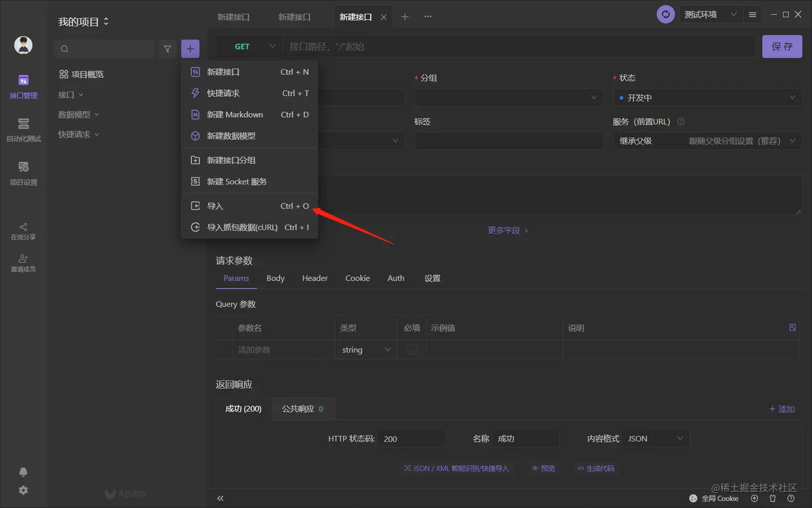Open 更多字段 to show more fields
This screenshot has width=812, height=508.
click(x=504, y=230)
